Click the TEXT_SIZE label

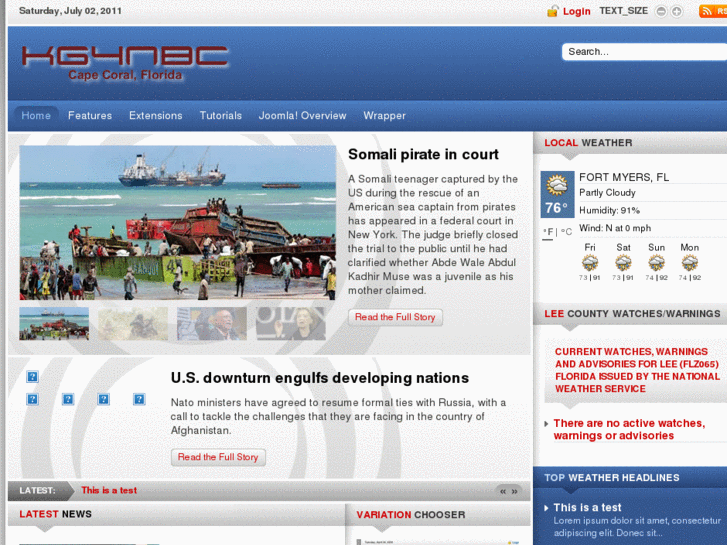(x=624, y=11)
